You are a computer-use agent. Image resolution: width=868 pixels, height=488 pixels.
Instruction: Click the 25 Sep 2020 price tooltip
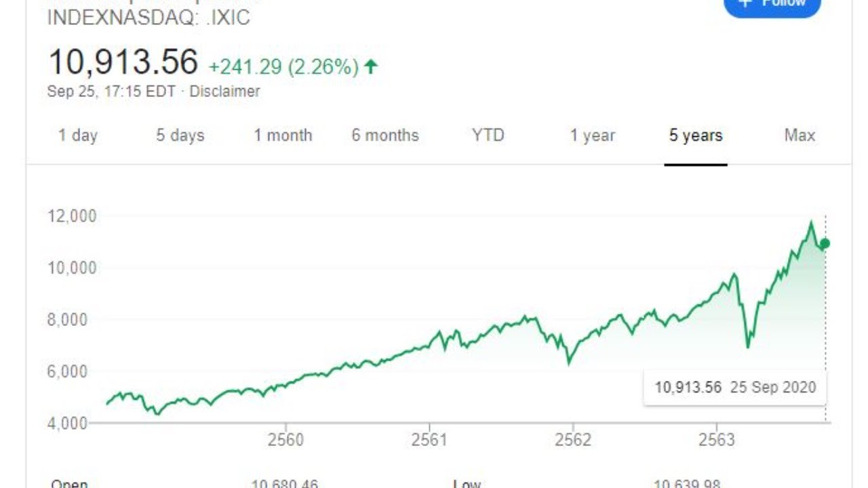click(735, 388)
